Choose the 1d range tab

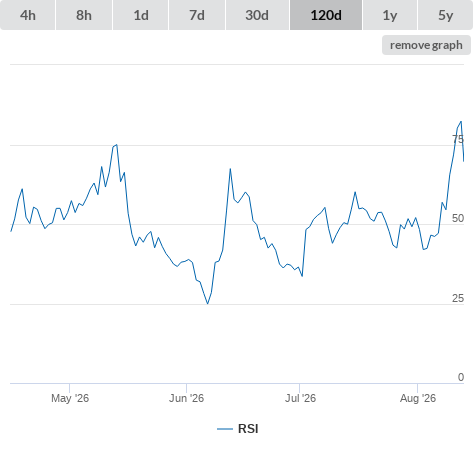click(141, 15)
